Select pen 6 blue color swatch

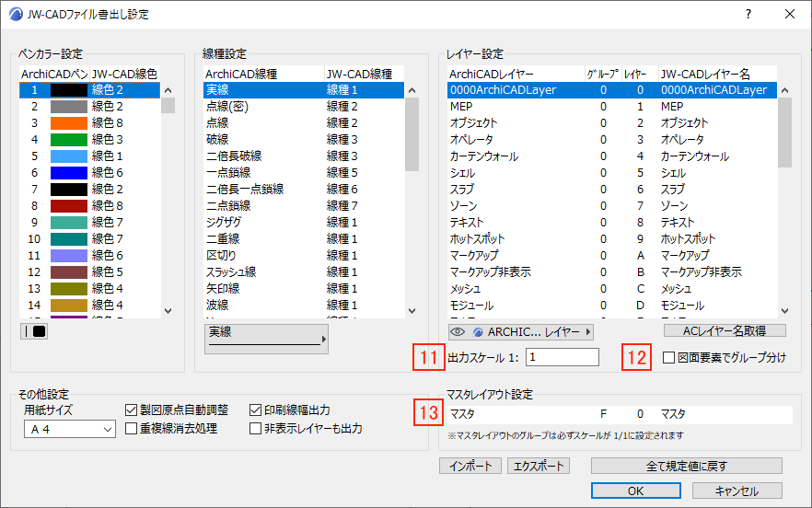69,173
